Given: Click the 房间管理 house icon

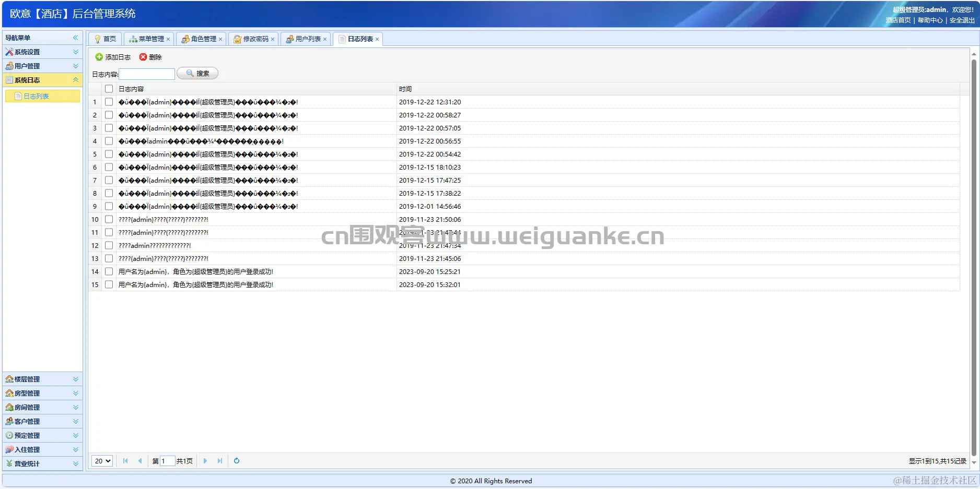Looking at the screenshot, I should pyautogui.click(x=9, y=407).
